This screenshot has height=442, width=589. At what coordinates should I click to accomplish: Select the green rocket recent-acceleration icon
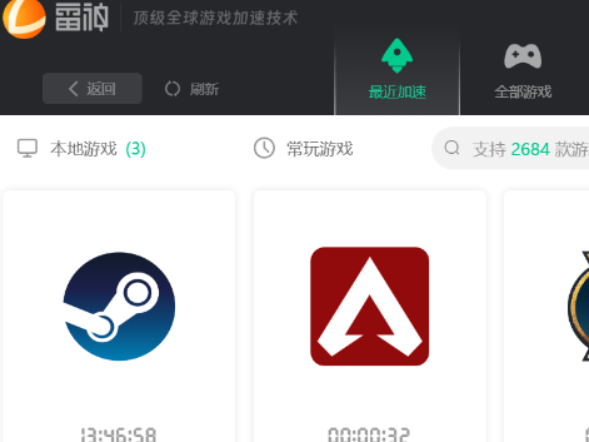click(397, 56)
